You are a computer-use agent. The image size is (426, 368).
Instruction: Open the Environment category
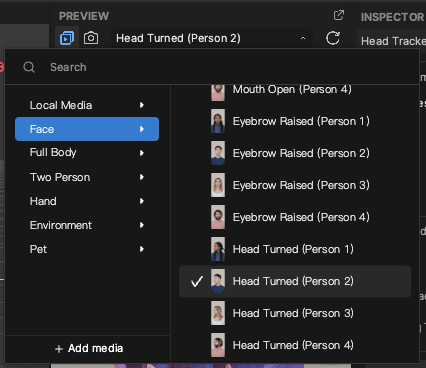tap(87, 225)
